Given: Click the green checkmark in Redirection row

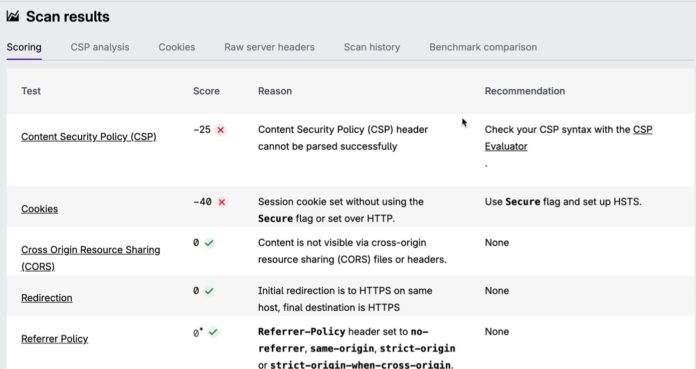Looking at the screenshot, I should (x=209, y=291).
